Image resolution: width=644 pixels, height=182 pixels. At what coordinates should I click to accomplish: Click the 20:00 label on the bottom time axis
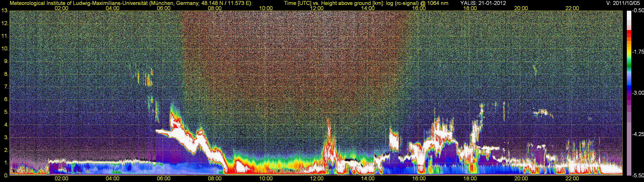(x=521, y=179)
